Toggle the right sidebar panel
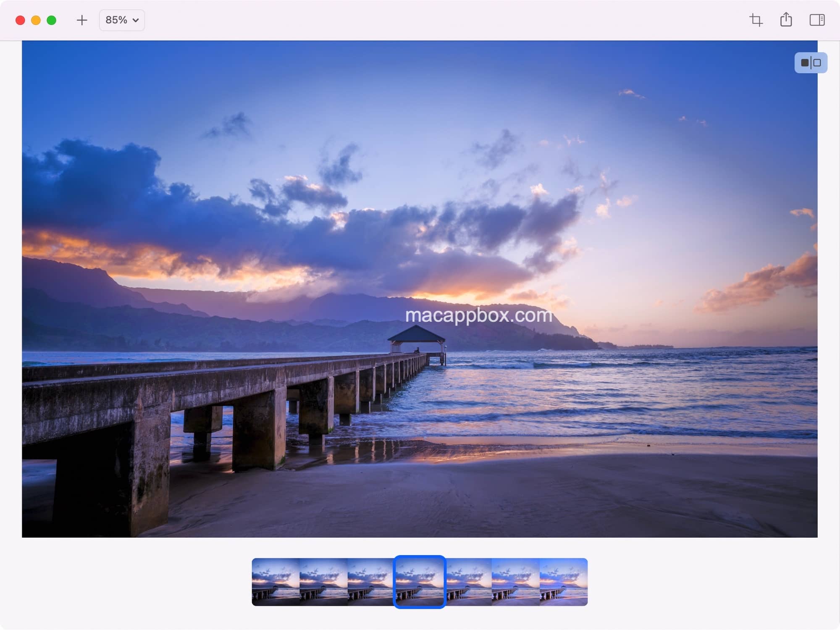The height and width of the screenshot is (630, 840). (817, 20)
